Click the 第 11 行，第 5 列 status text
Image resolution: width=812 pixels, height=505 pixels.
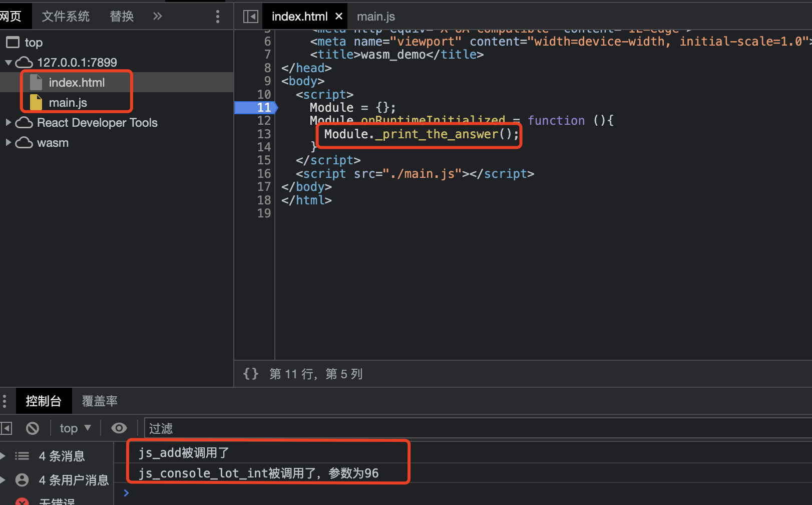coord(316,374)
